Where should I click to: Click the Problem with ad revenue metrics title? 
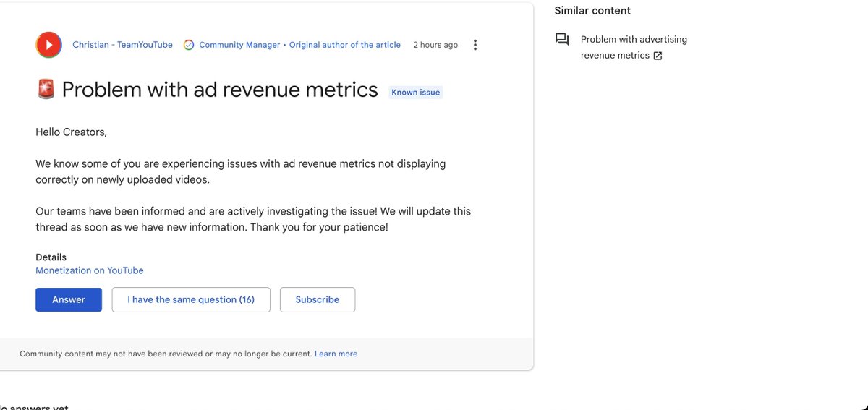pyautogui.click(x=220, y=90)
